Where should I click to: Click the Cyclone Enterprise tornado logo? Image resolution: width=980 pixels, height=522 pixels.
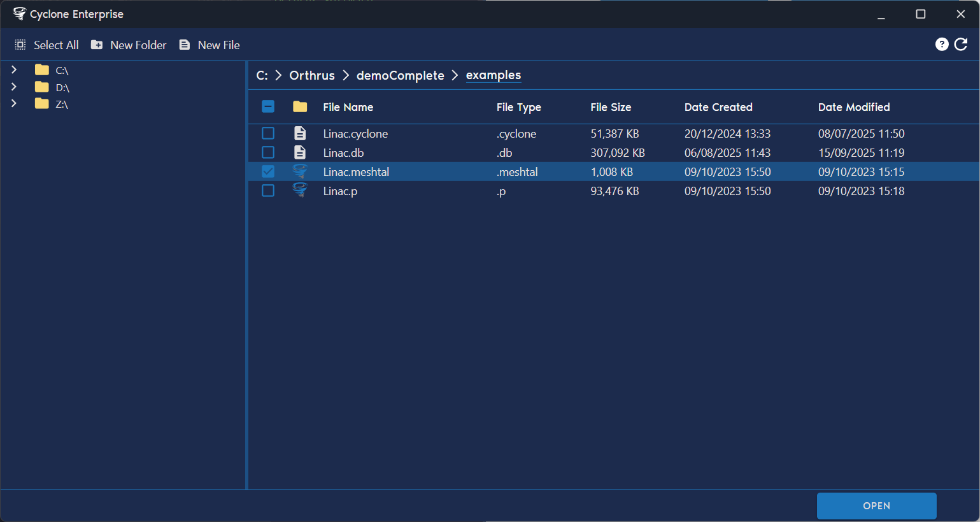pos(20,13)
